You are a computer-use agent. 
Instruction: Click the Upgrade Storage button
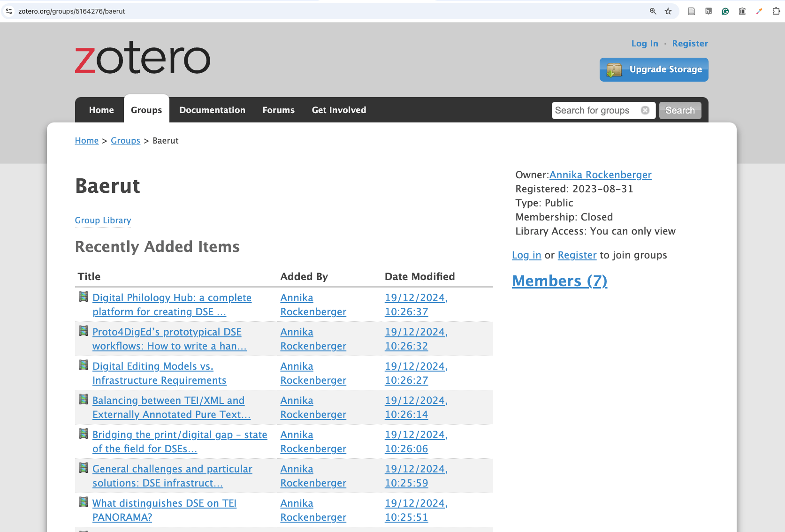[x=654, y=69]
